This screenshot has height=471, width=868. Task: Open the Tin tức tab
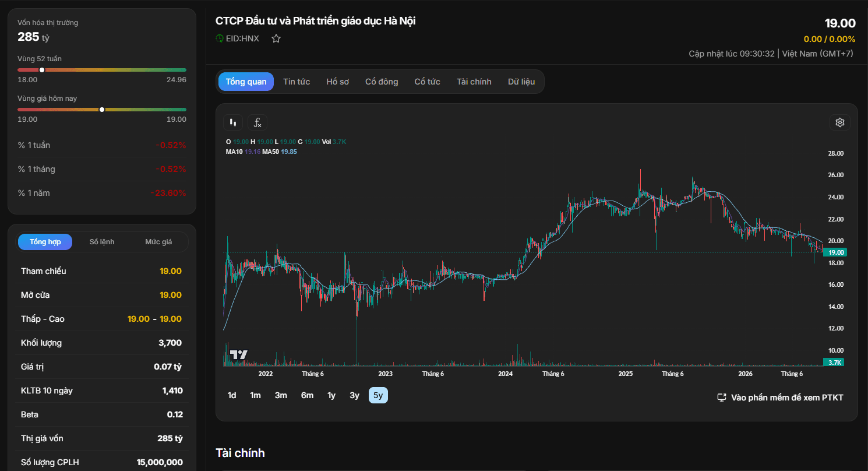297,82
